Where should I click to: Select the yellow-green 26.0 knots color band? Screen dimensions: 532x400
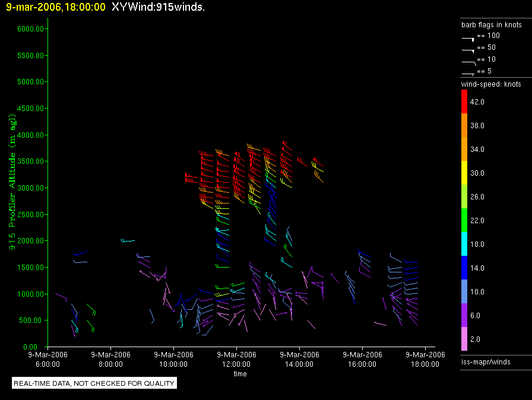(464, 196)
